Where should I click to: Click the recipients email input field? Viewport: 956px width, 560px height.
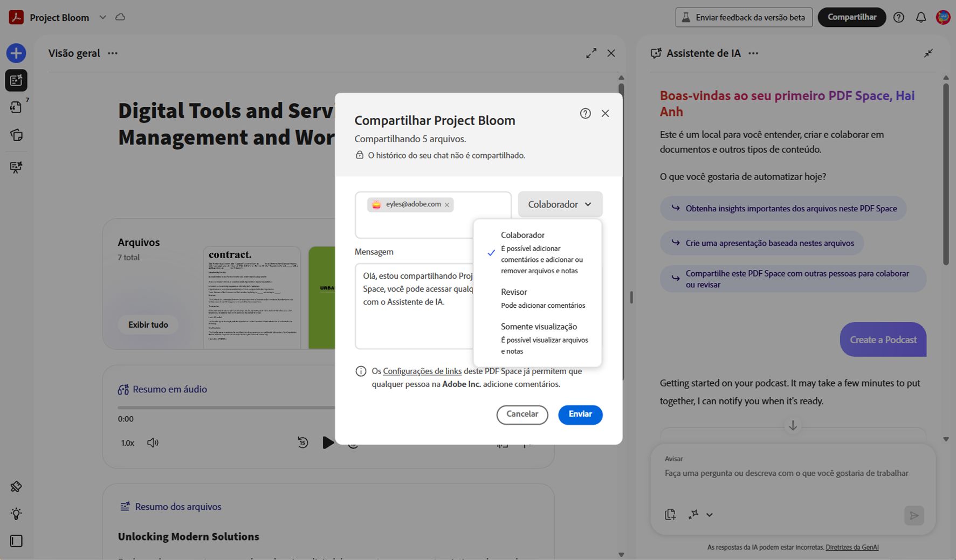[x=433, y=215]
